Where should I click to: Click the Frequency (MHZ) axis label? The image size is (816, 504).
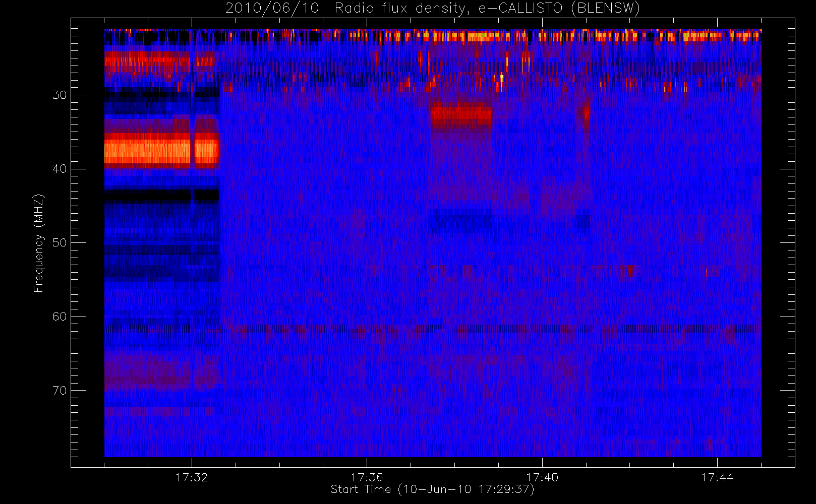click(x=39, y=243)
